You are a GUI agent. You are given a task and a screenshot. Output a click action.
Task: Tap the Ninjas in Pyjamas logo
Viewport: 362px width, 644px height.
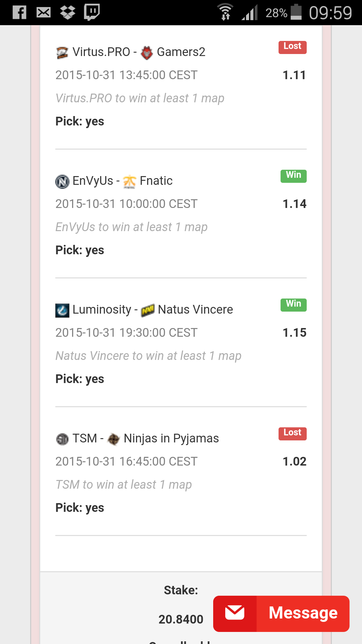(114, 439)
